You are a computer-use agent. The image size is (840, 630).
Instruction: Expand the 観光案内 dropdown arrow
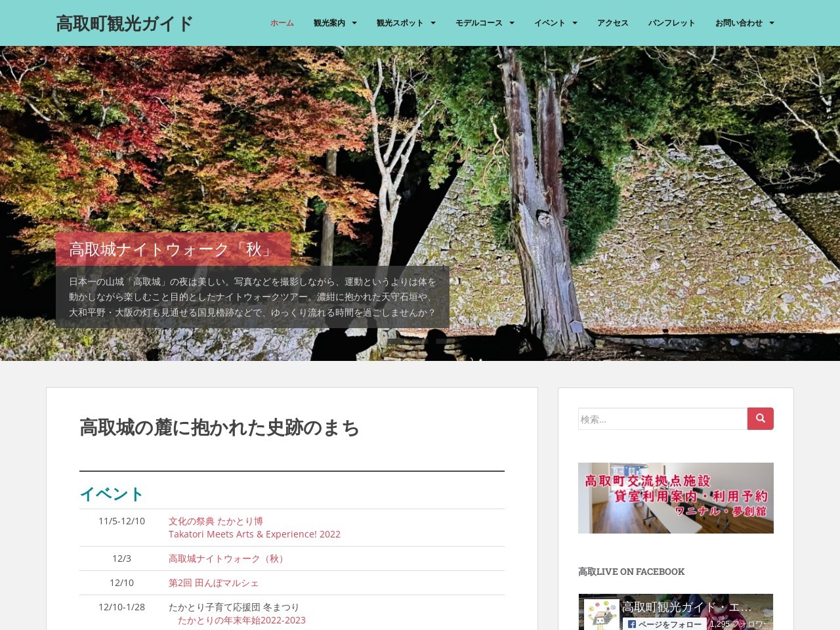(354, 23)
